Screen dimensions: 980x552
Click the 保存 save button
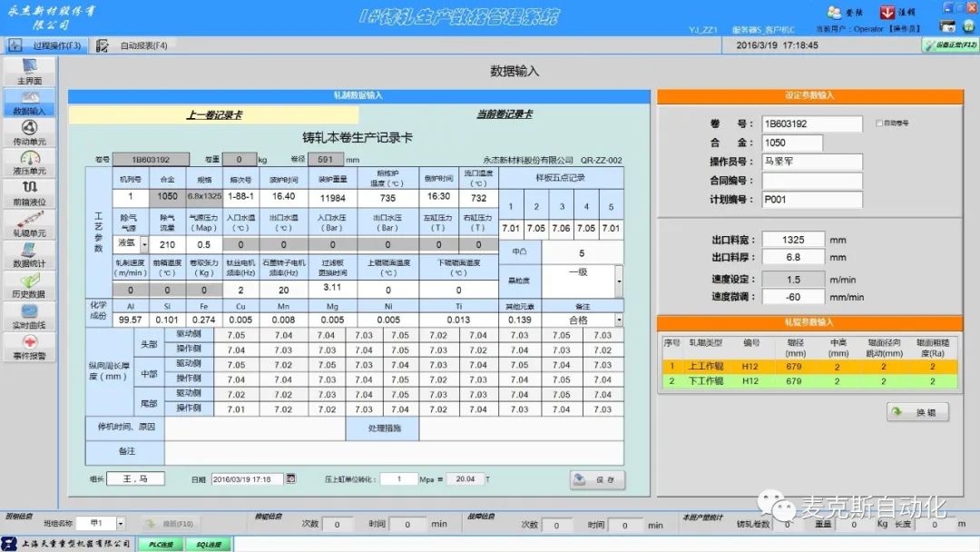click(x=597, y=480)
